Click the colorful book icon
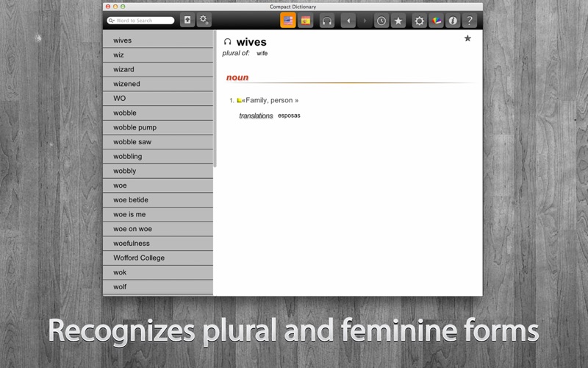 point(436,21)
